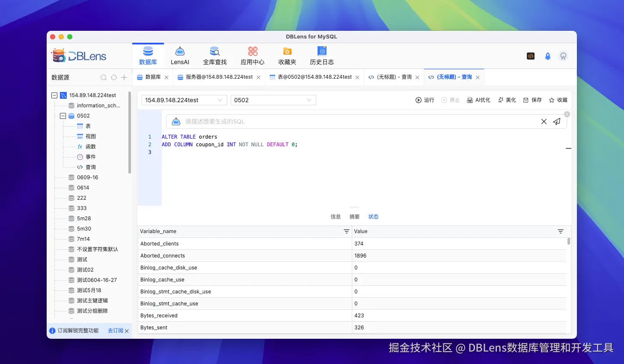624x364 pixels.
Task: Close the 服务器@154.89.148.224test tab
Action: [259, 77]
